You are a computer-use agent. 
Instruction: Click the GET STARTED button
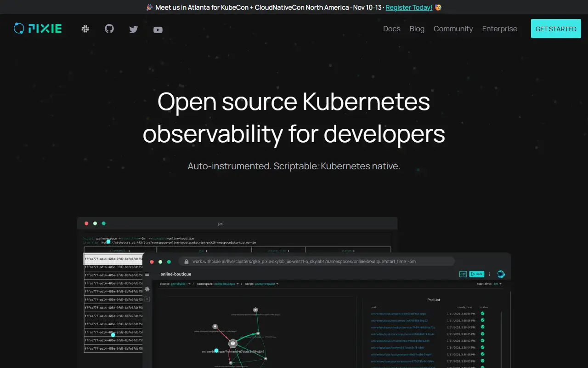556,29
